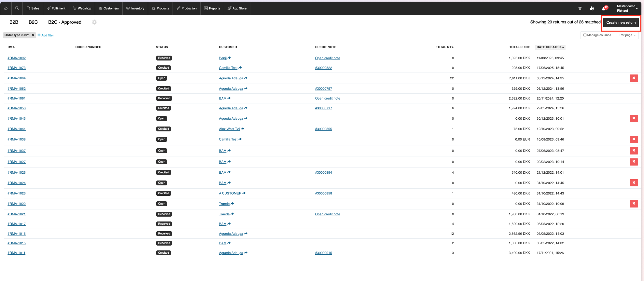Click Add filter
The height and width of the screenshot is (281, 644).
pos(46,35)
